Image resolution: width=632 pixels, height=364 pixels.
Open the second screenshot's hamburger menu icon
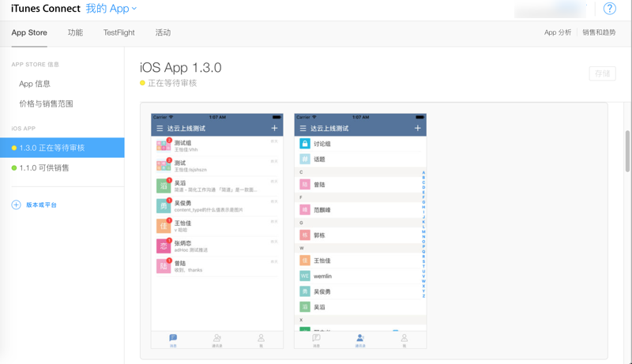[x=303, y=129]
